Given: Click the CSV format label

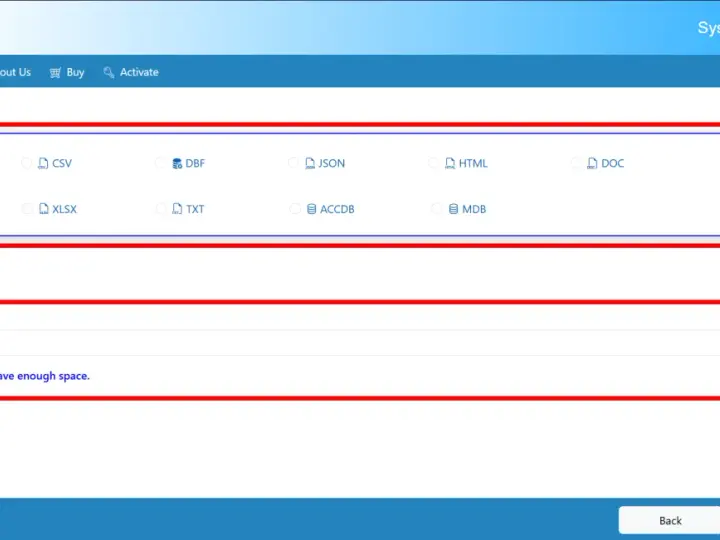Looking at the screenshot, I should (62, 163).
